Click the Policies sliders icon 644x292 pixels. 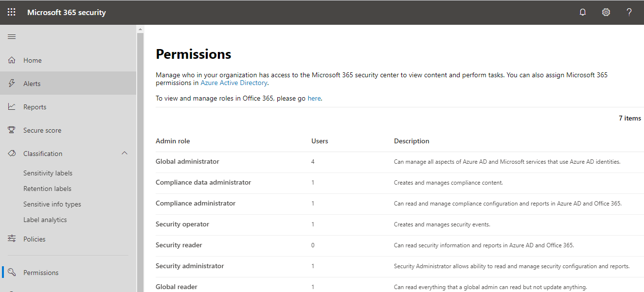(x=12, y=239)
